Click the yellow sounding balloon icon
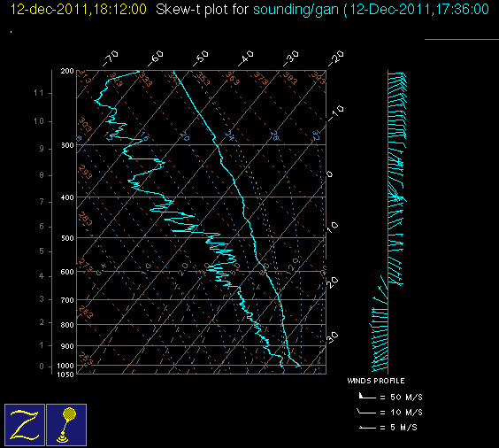The height and width of the screenshot is (448, 499). point(66,425)
